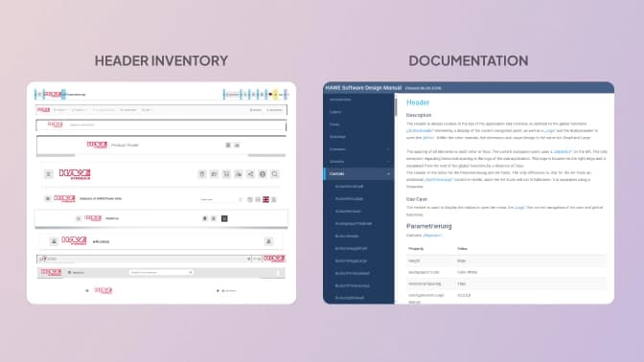
Task: Click the 'Product Finder' header title
Action: [x=125, y=145]
